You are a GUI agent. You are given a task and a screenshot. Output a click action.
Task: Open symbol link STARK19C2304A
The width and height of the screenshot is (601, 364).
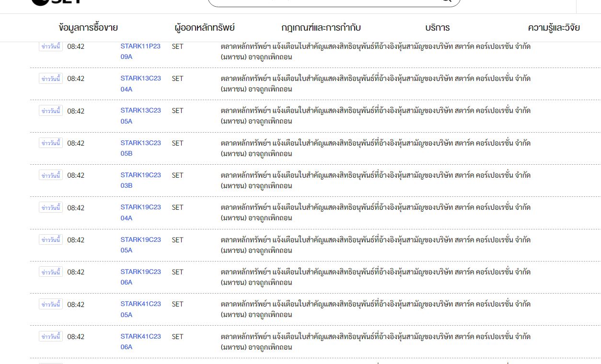140,212
